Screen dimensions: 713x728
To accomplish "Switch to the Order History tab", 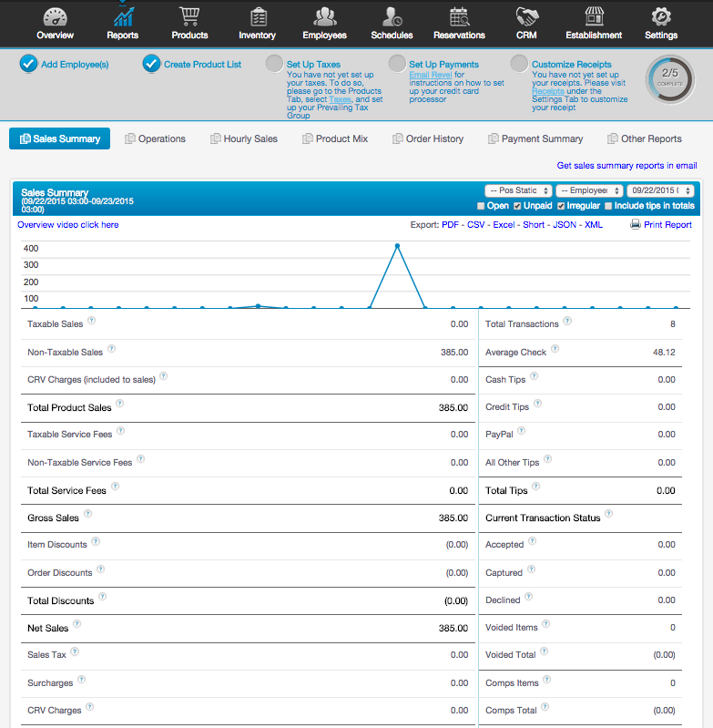I will click(428, 138).
